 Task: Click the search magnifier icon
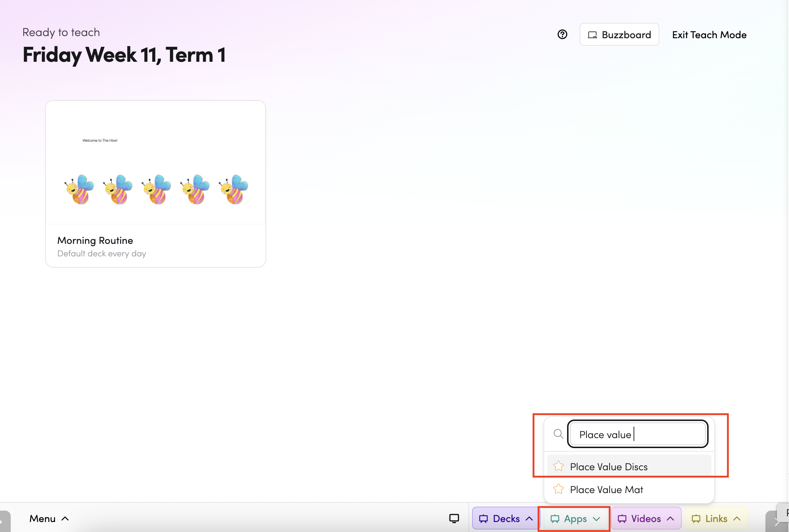tap(558, 434)
